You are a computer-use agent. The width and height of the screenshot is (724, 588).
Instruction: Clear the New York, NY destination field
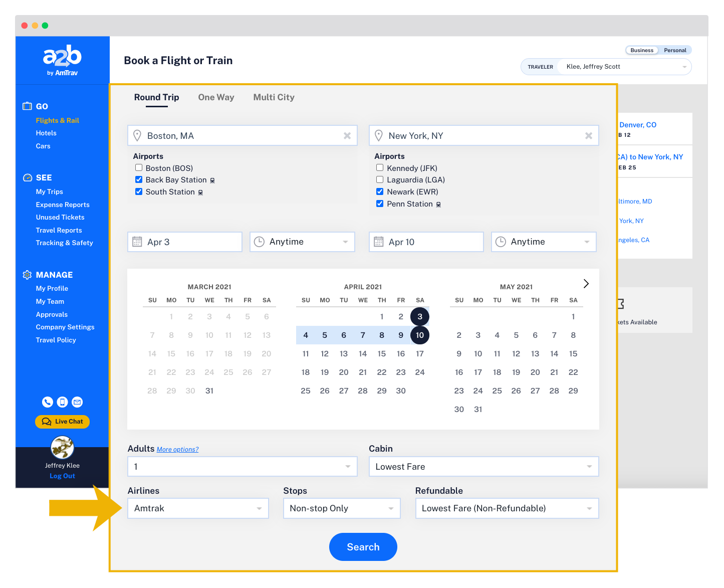(588, 136)
